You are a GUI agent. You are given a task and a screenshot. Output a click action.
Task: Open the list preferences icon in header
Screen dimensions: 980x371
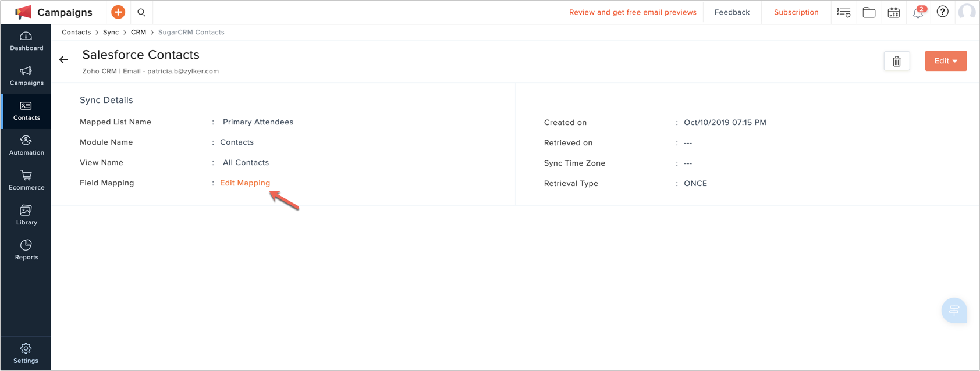point(844,12)
